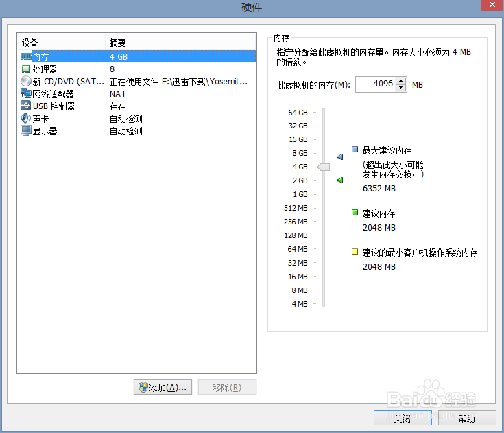
Task: Click the 此虚拟机的内存(M) label
Action: pyautogui.click(x=313, y=85)
